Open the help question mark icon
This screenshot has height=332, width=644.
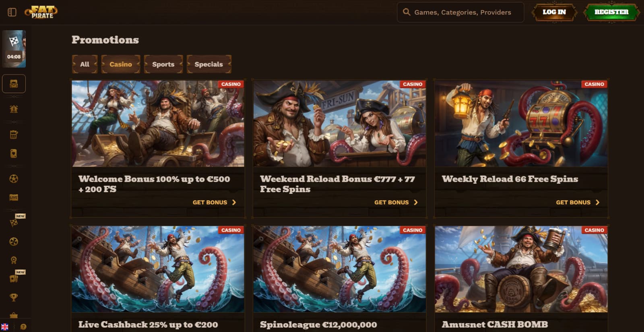coord(23,327)
